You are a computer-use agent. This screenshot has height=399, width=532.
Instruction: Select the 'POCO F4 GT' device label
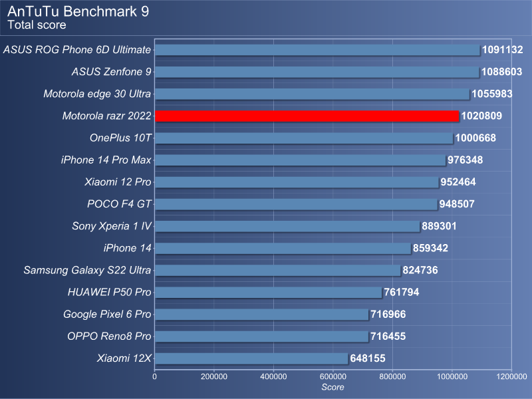(x=119, y=204)
